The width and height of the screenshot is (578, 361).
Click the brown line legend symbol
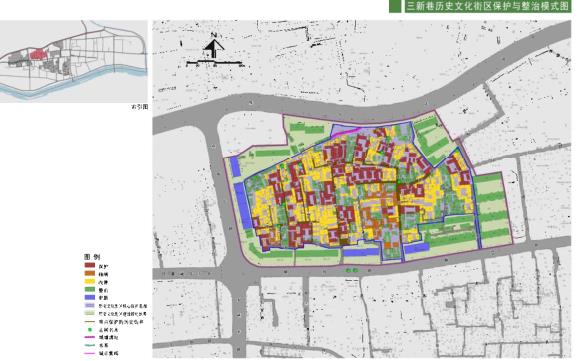click(90, 322)
